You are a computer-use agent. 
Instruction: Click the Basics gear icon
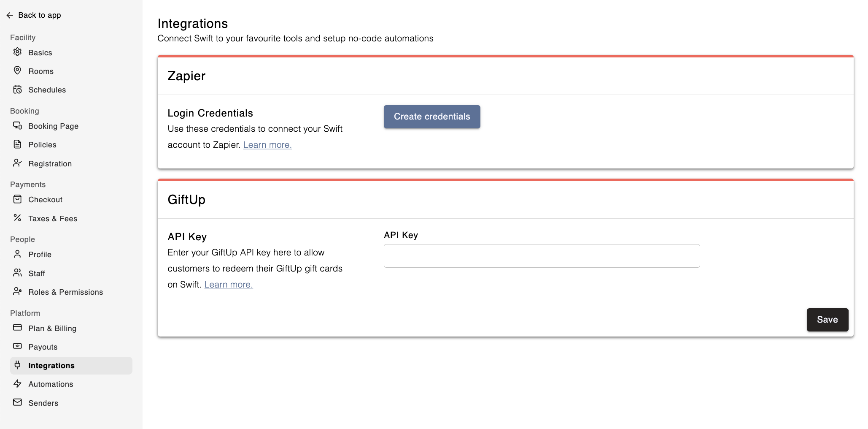tap(17, 52)
